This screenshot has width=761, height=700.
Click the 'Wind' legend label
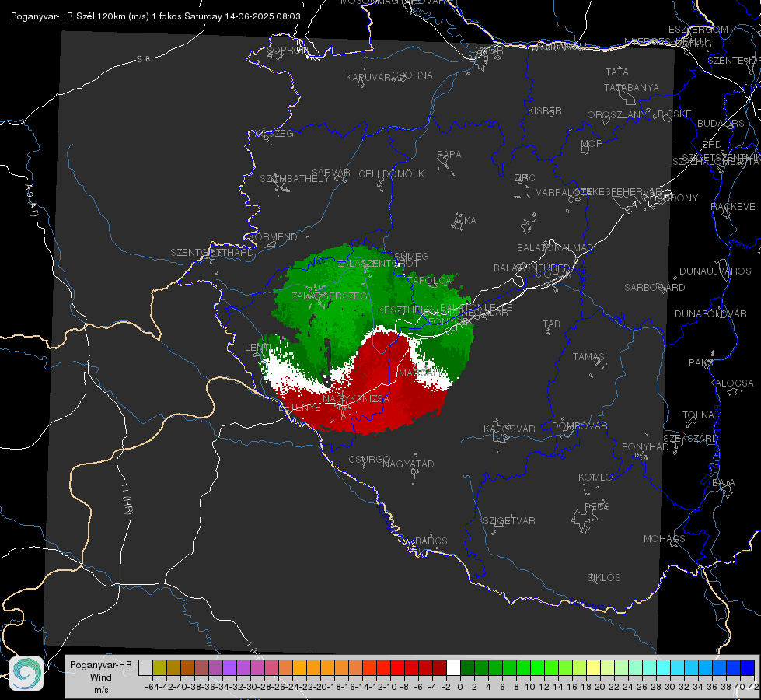click(101, 677)
